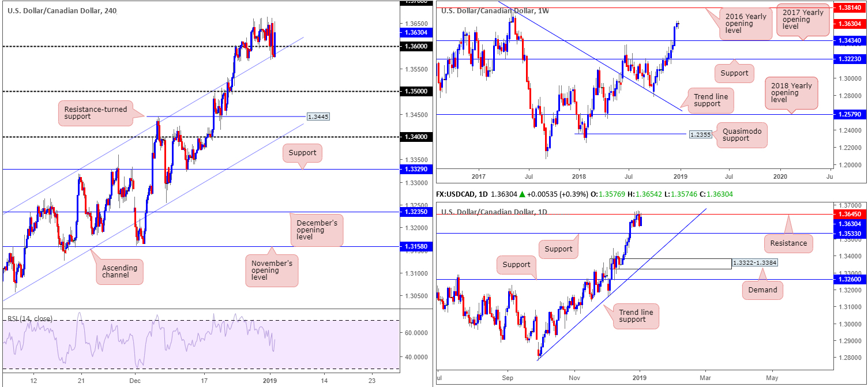Click the black 1.36000 price level label
This screenshot has height=387, width=868.
[415, 46]
